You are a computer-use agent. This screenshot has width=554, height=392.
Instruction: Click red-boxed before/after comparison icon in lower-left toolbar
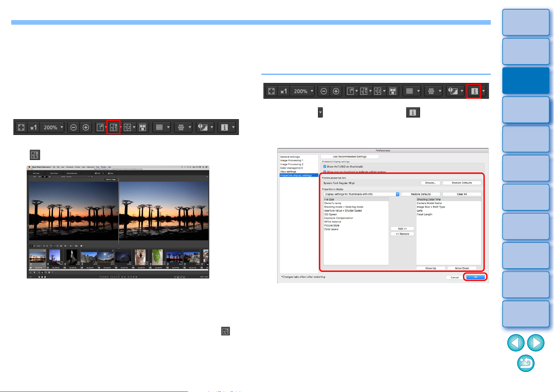[x=113, y=127]
